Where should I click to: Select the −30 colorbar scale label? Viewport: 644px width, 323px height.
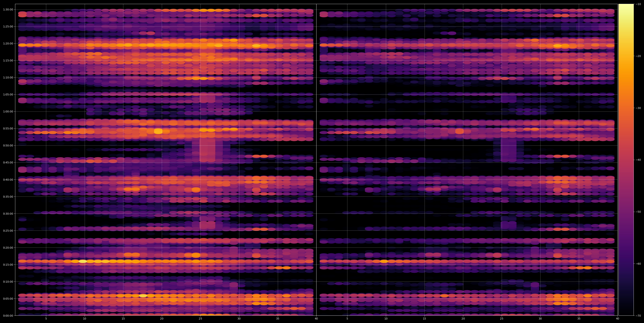(x=638, y=108)
